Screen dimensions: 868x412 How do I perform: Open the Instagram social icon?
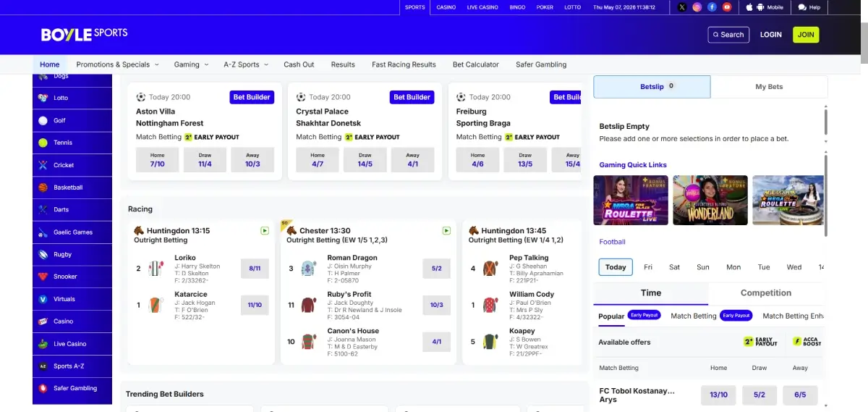coord(697,7)
